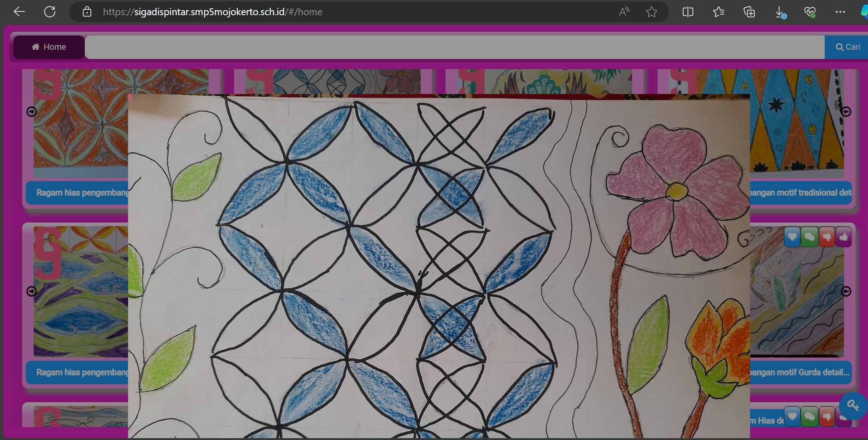Click the enlarged batik flower drawing

click(x=439, y=266)
